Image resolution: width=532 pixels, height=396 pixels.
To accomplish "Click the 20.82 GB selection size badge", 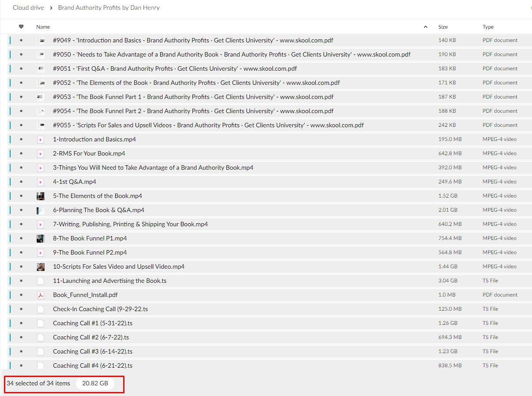I will click(x=95, y=383).
